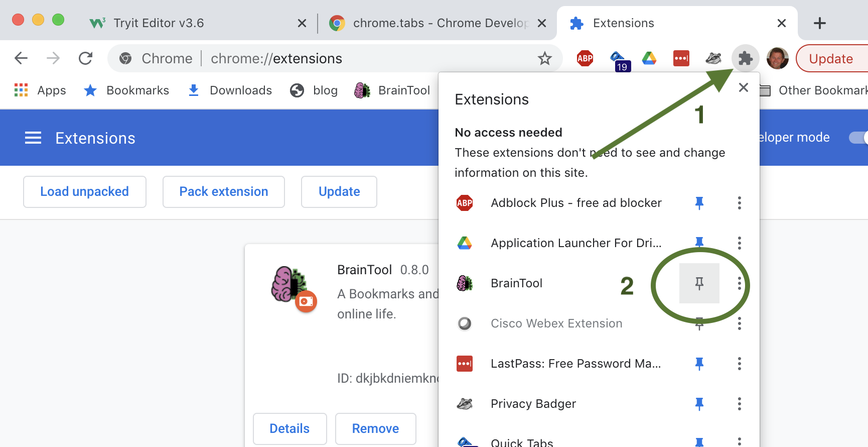Unpin LastPass from the toolbar

(x=699, y=364)
